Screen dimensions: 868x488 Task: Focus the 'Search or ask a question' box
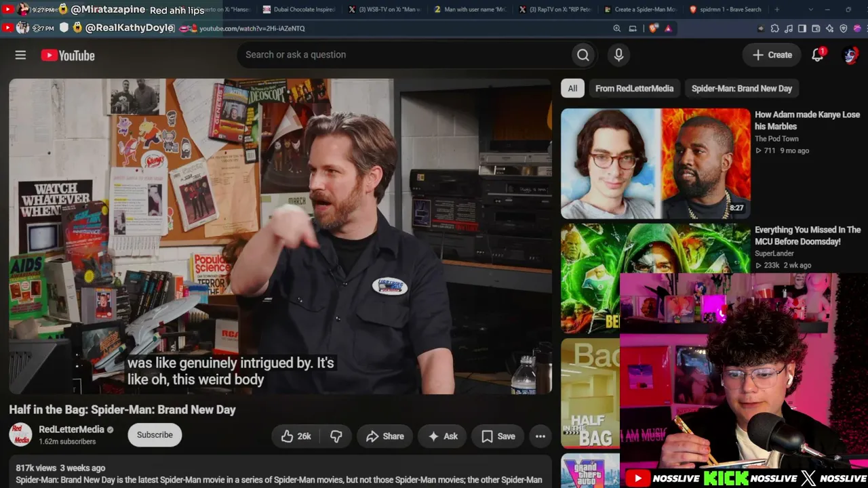[x=403, y=55]
